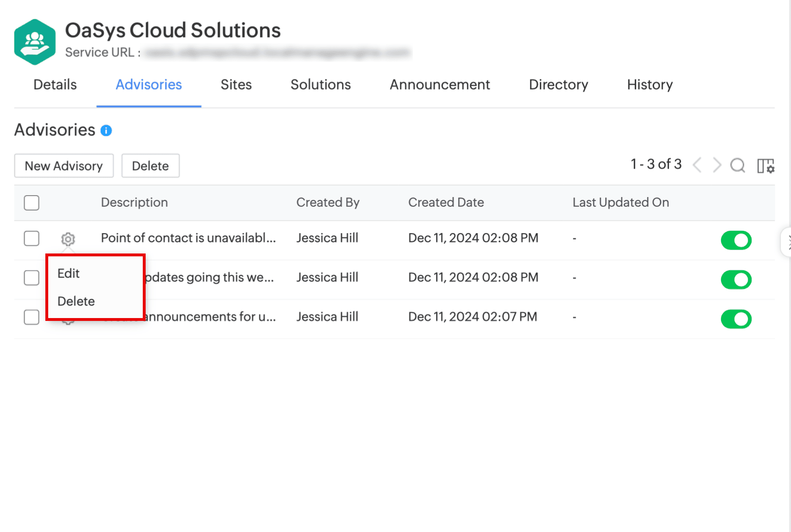Switch to the Sites tab
Screen dimensions: 791x532
coord(236,85)
